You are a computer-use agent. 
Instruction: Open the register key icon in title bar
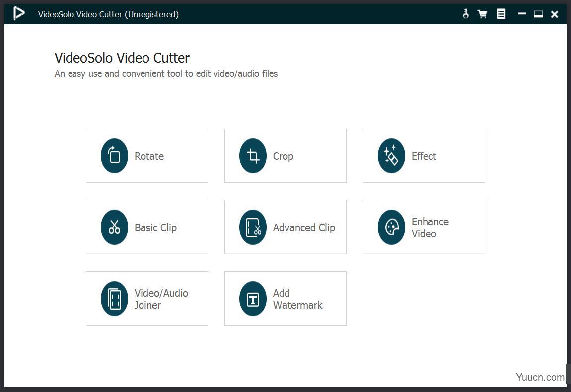[x=465, y=14]
